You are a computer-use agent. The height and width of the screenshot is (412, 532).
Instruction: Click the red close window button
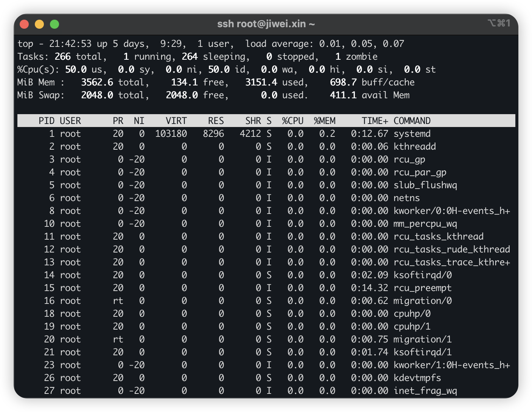25,24
